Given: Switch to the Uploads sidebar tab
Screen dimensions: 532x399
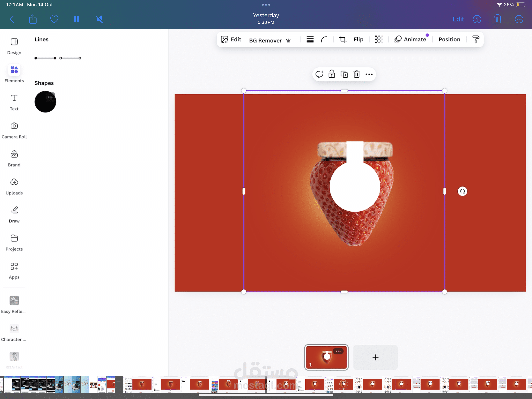Looking at the screenshot, I should coord(14,186).
